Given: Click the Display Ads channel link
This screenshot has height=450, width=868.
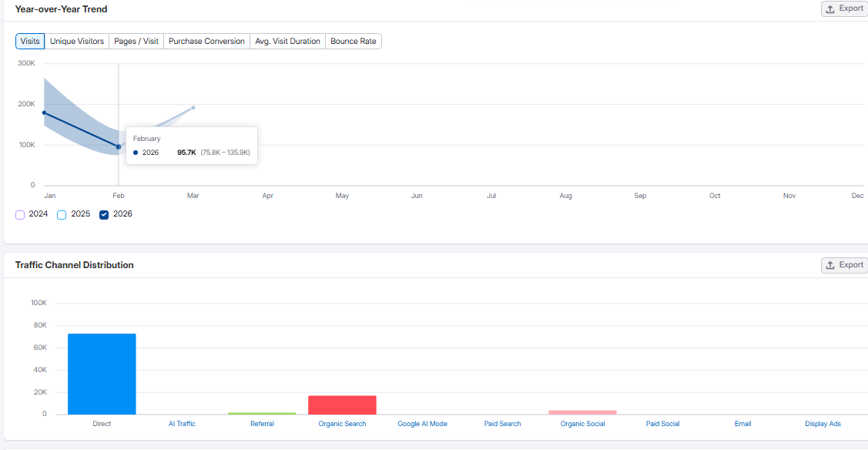Looking at the screenshot, I should click(x=823, y=424).
